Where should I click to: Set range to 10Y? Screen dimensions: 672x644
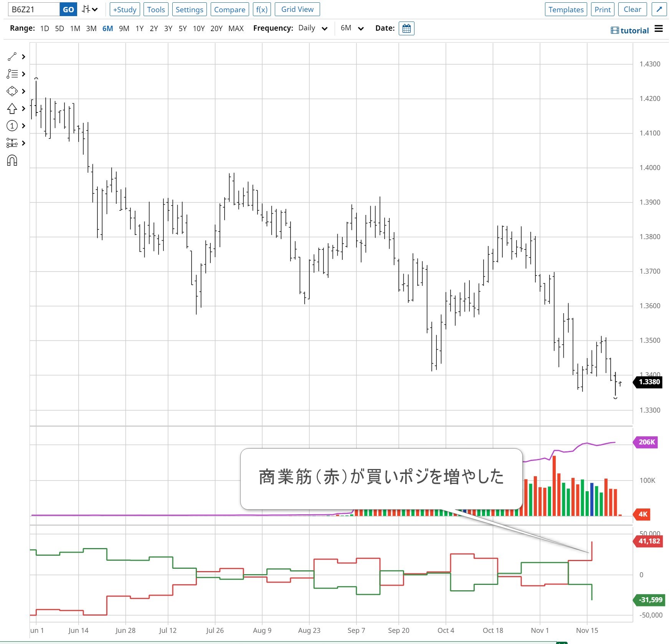199,28
